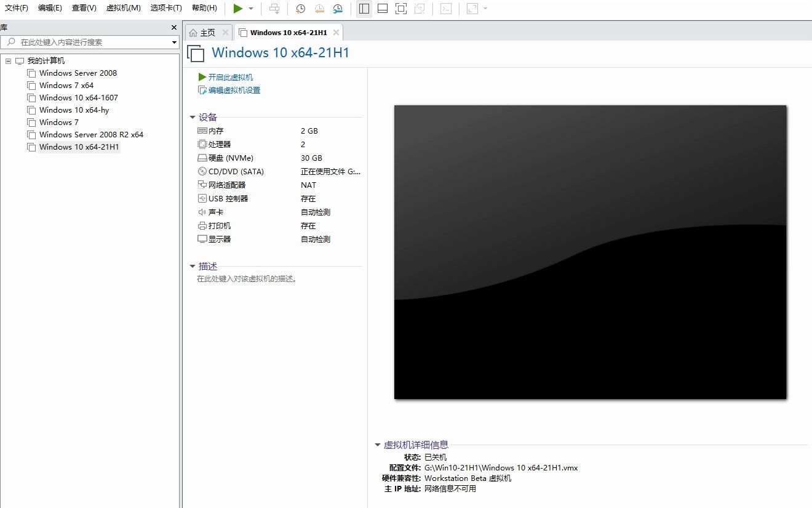Enter full screen mode via toolbar icon
This screenshot has width=812, height=508.
400,8
